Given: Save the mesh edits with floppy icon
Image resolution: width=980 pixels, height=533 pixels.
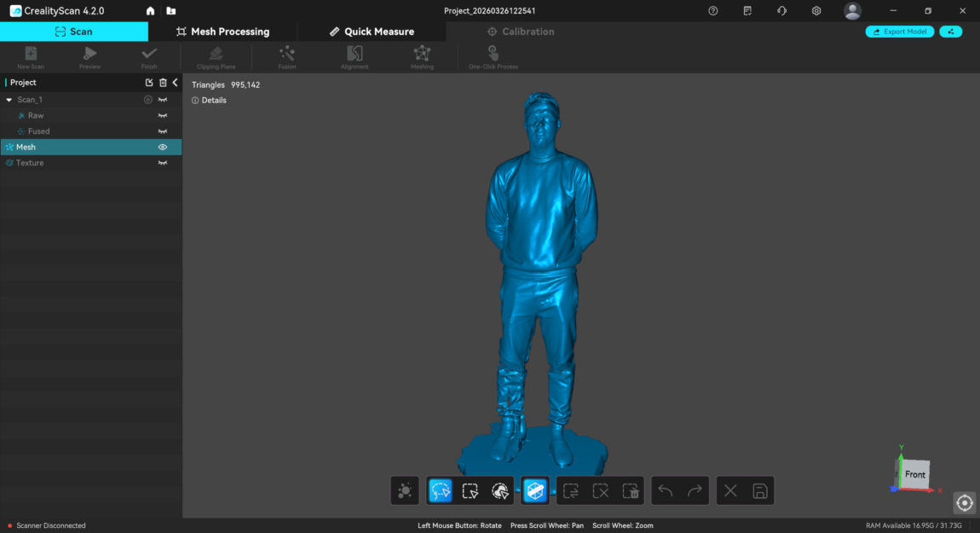Looking at the screenshot, I should coord(760,490).
